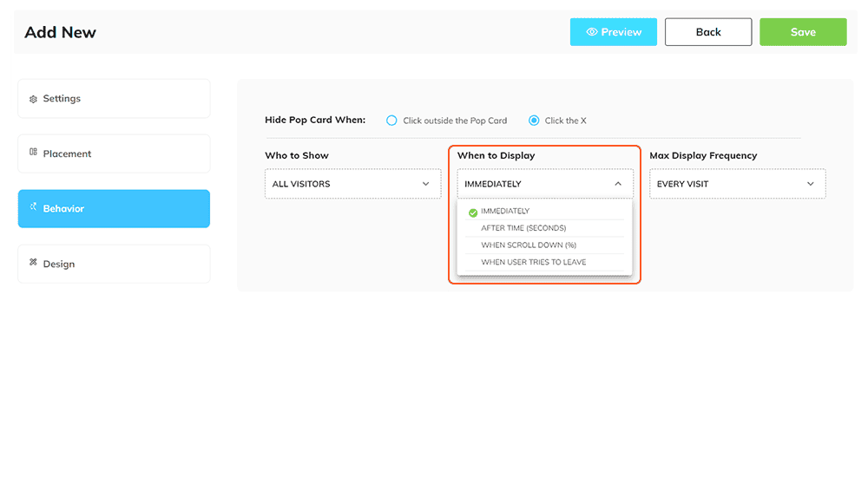Open the Settings tab
Screen dimensions: 868x477
click(x=114, y=99)
